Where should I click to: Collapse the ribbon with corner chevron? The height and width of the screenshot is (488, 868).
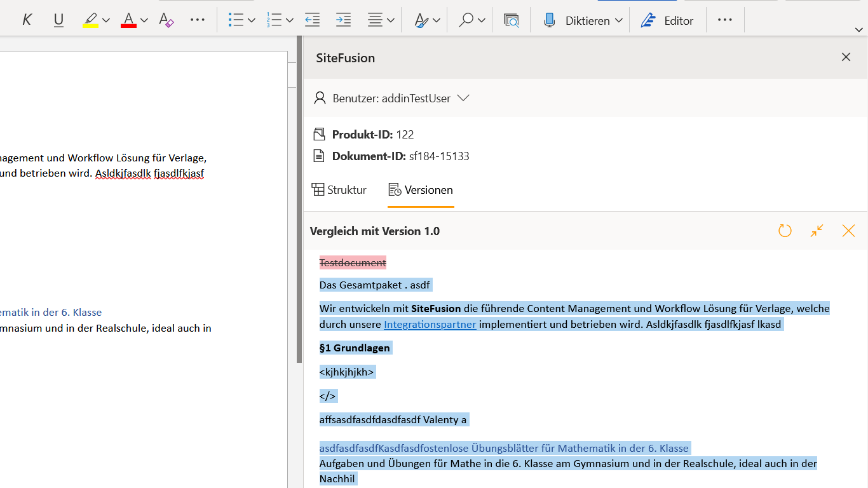pos(859,29)
